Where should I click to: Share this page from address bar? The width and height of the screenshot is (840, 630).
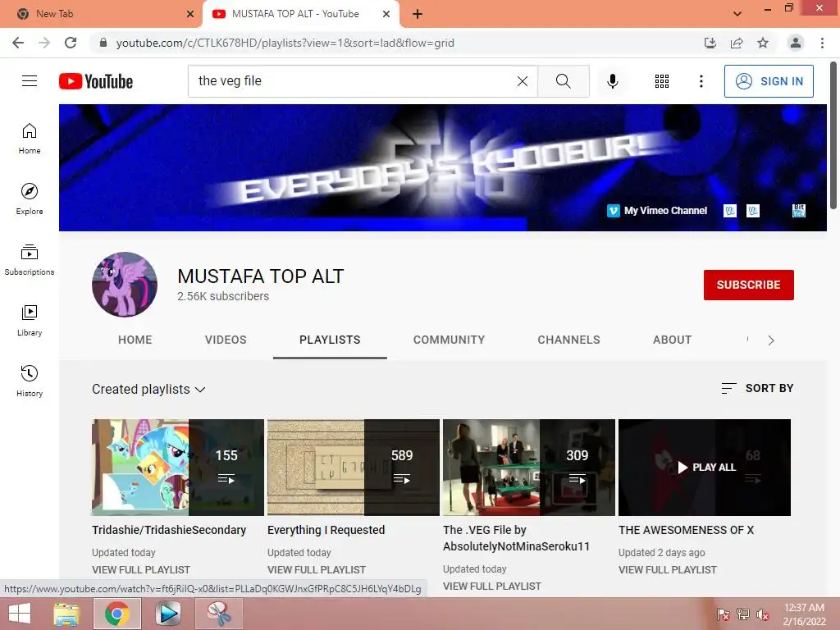pos(737,43)
